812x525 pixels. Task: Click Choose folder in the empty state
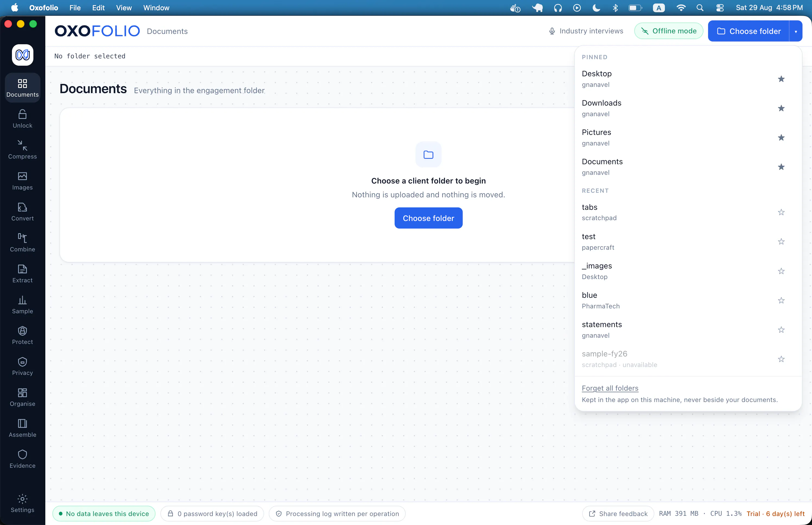428,218
